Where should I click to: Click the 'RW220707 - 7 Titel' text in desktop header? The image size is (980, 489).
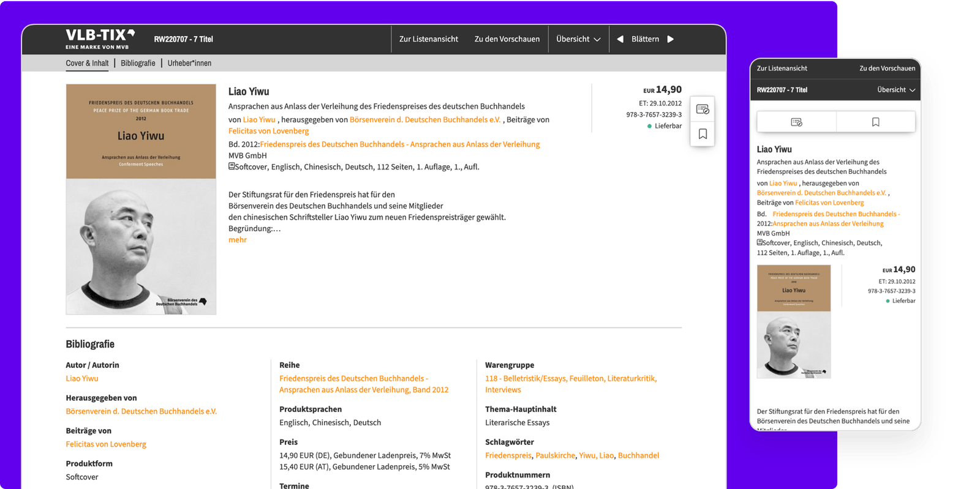[183, 39]
